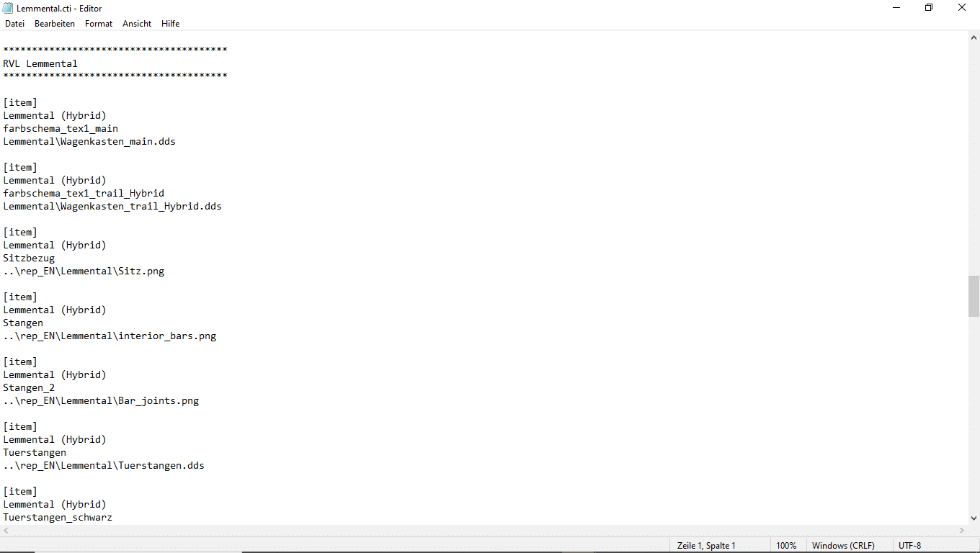This screenshot has width=980, height=553.
Task: Click the 100% zoom level indicator
Action: [786, 546]
